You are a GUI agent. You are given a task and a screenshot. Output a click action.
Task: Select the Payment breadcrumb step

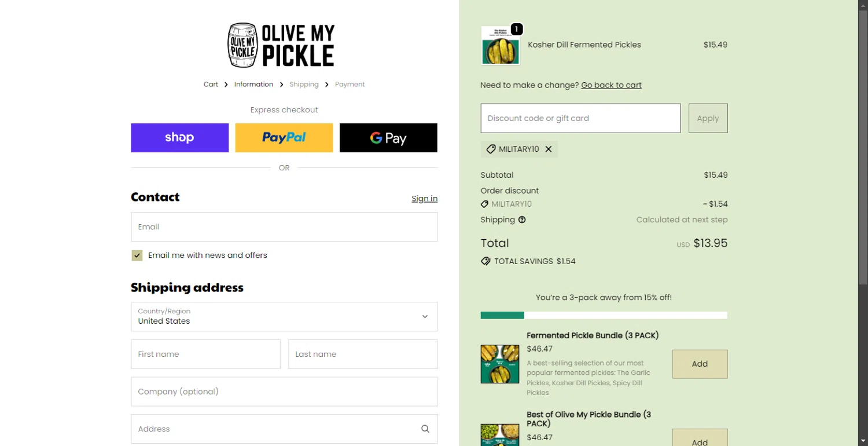tap(350, 85)
